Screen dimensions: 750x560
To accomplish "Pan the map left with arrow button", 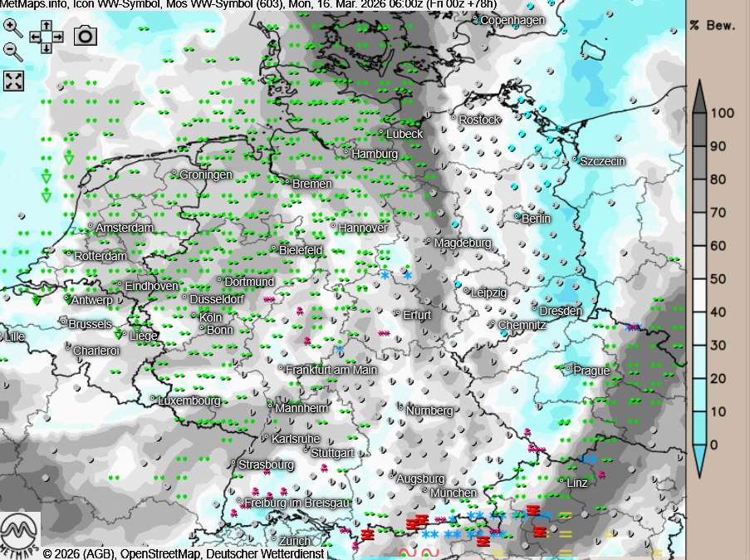I will (35, 37).
